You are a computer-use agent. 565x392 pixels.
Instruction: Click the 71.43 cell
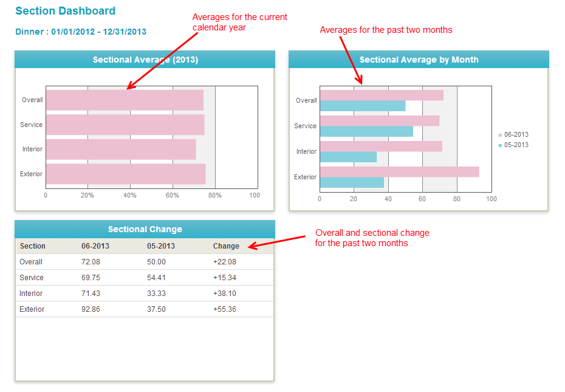click(91, 294)
